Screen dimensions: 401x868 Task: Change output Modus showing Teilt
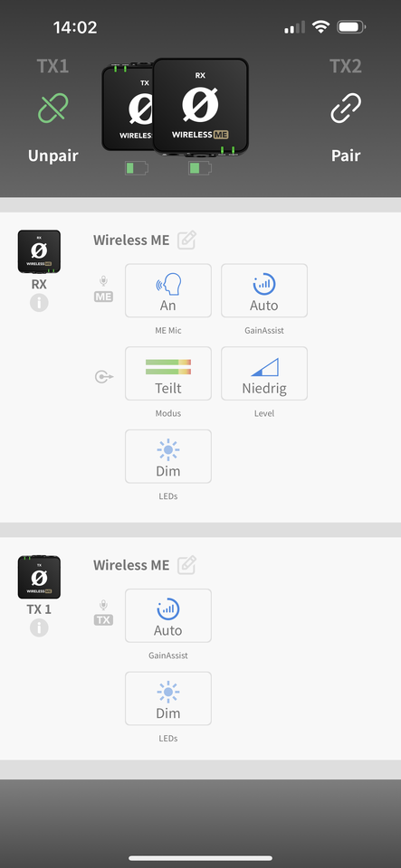168,373
